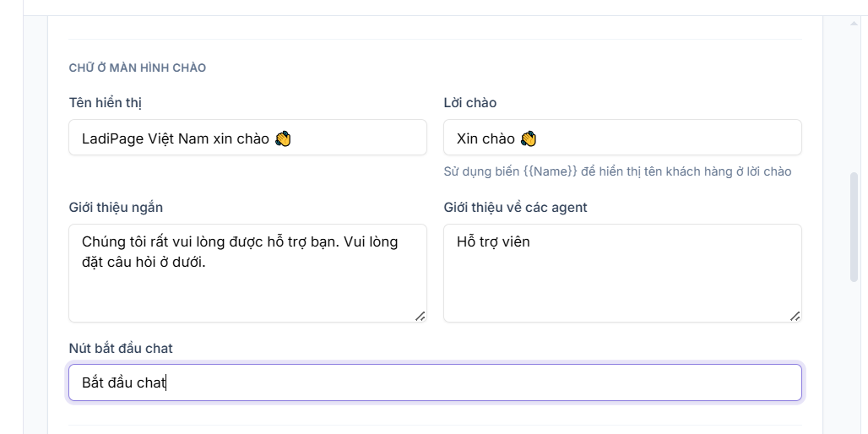
Task: Place cursor in Nút bắt đầu chat field
Action: click(x=435, y=382)
